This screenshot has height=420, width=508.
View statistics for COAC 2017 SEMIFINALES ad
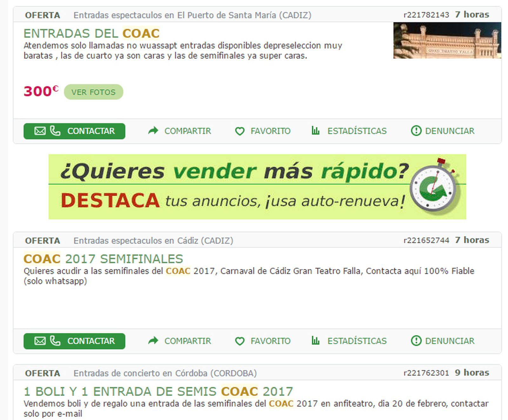click(x=357, y=341)
